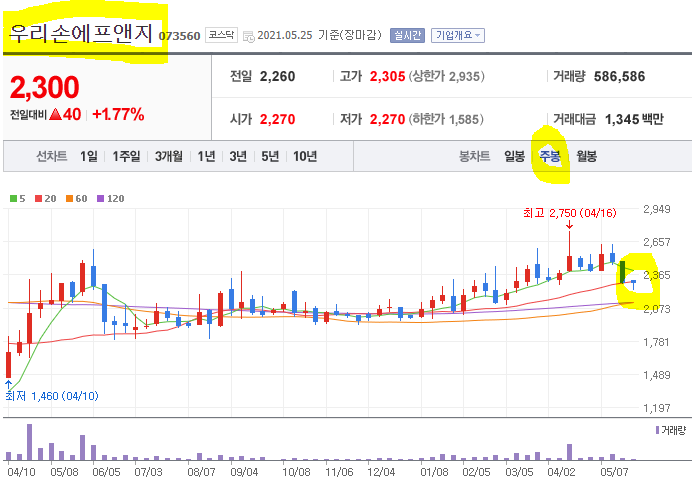Click the latest green candle on chart
Viewport: 692px width, 485px height.
(622, 272)
